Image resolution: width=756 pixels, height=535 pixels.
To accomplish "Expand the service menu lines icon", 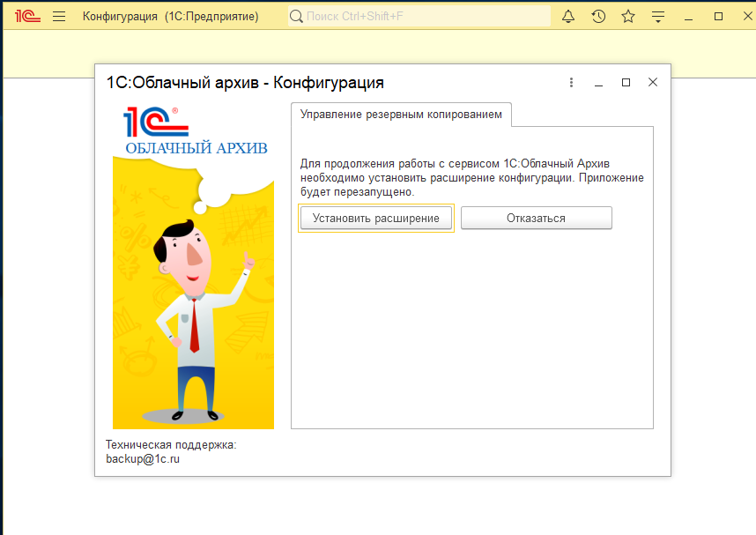I will [x=658, y=17].
